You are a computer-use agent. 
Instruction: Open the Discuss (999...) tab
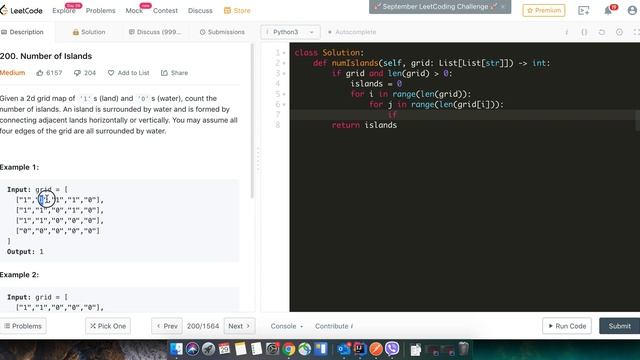coord(155,32)
